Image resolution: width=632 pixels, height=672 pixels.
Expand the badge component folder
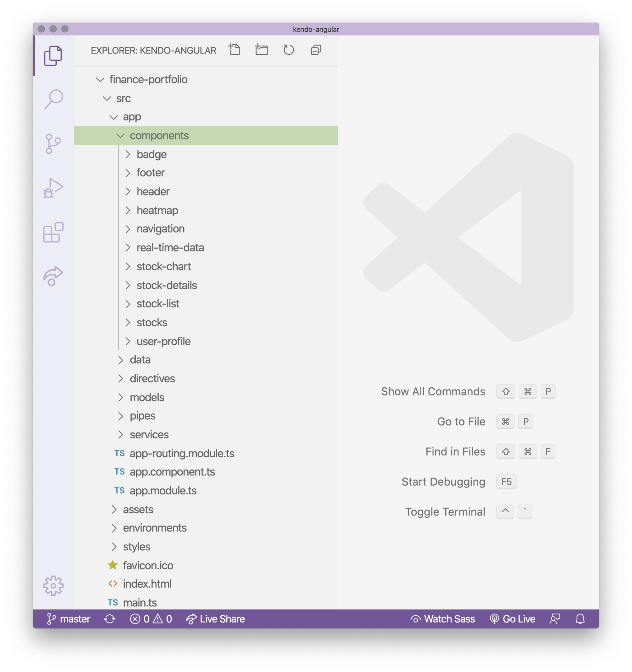pos(131,154)
